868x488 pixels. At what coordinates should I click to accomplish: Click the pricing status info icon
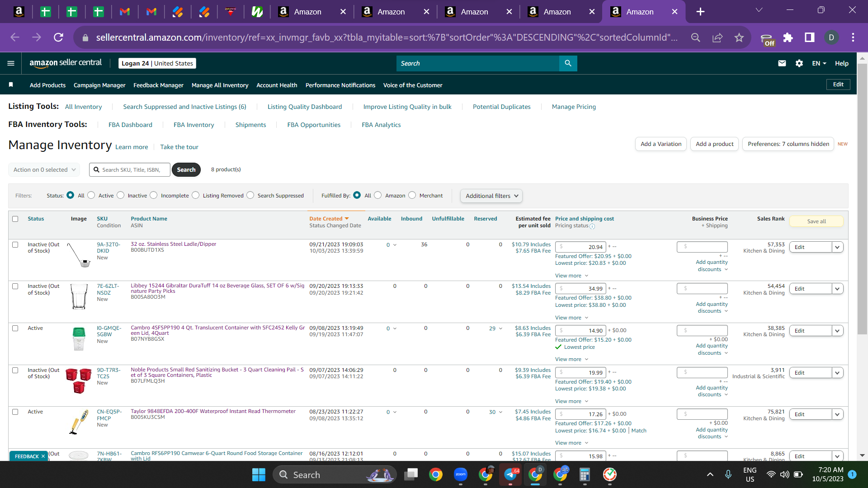(x=592, y=226)
